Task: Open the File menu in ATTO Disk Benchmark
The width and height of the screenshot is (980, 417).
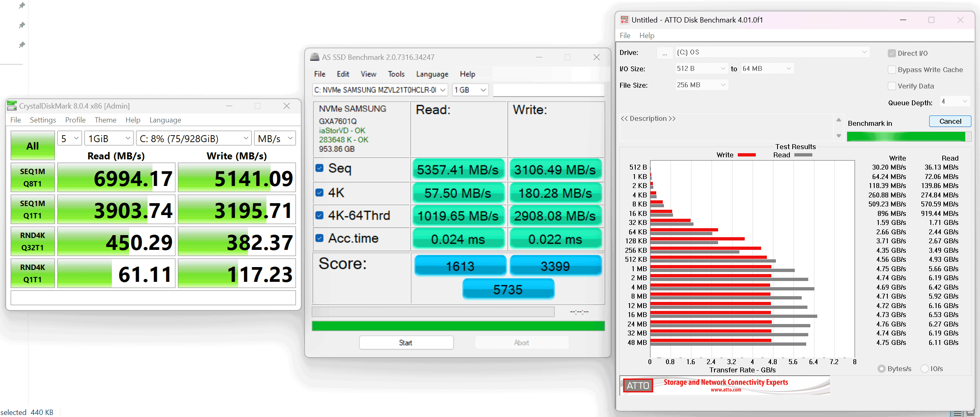Action: pyautogui.click(x=625, y=36)
